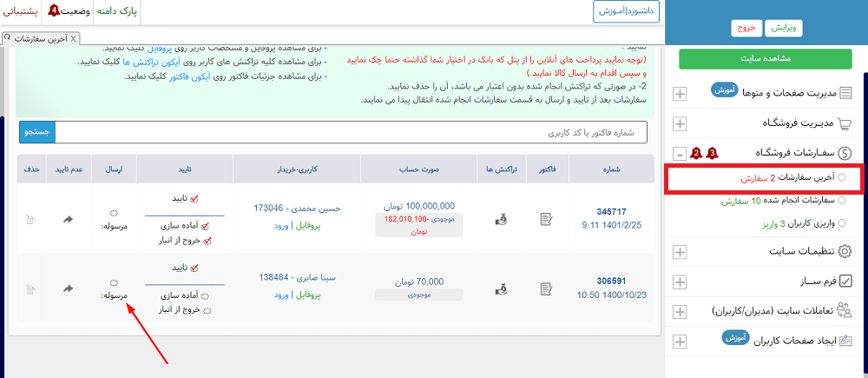The image size is (868, 378).
Task: Expand تنظیمات سایت section
Action: pos(680,252)
